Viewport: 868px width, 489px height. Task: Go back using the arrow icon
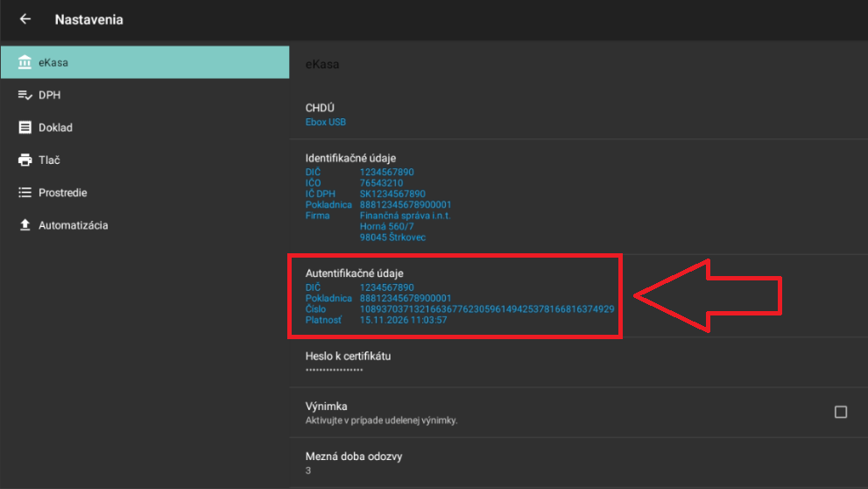point(25,19)
